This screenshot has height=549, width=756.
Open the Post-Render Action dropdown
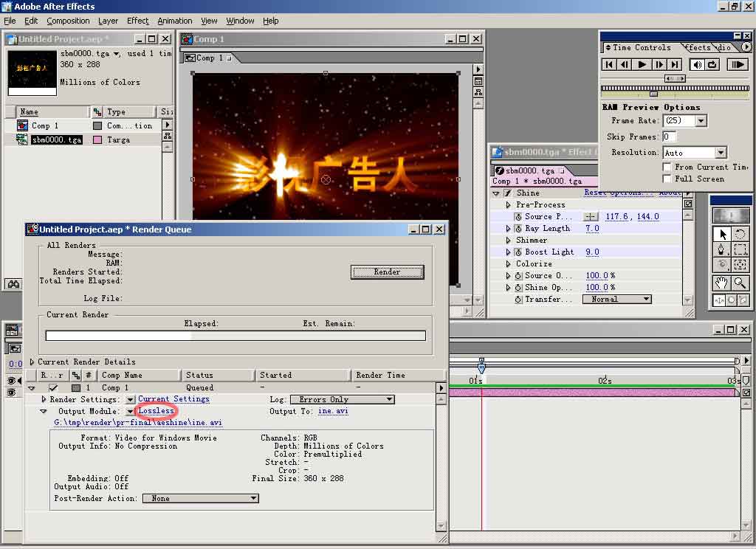pos(200,499)
